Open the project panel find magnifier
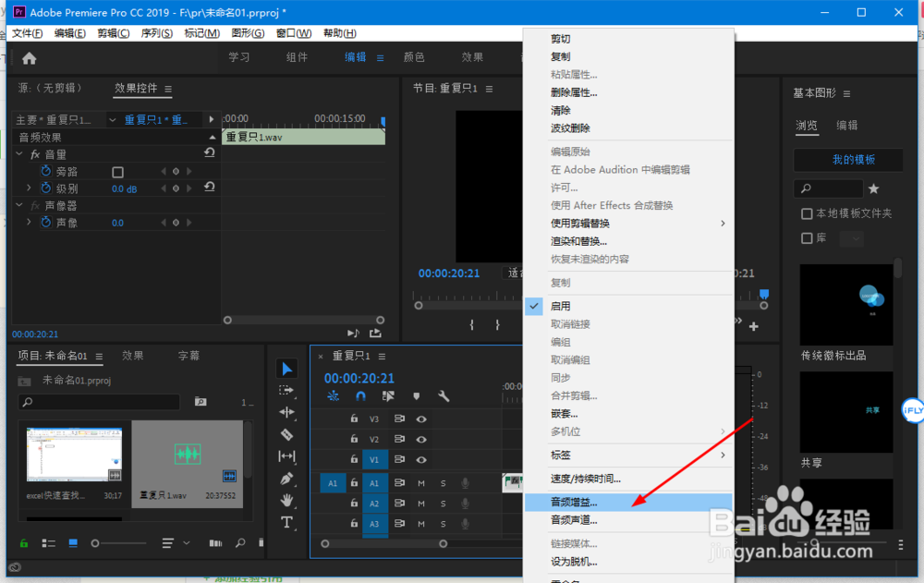924x583 pixels. 240,543
